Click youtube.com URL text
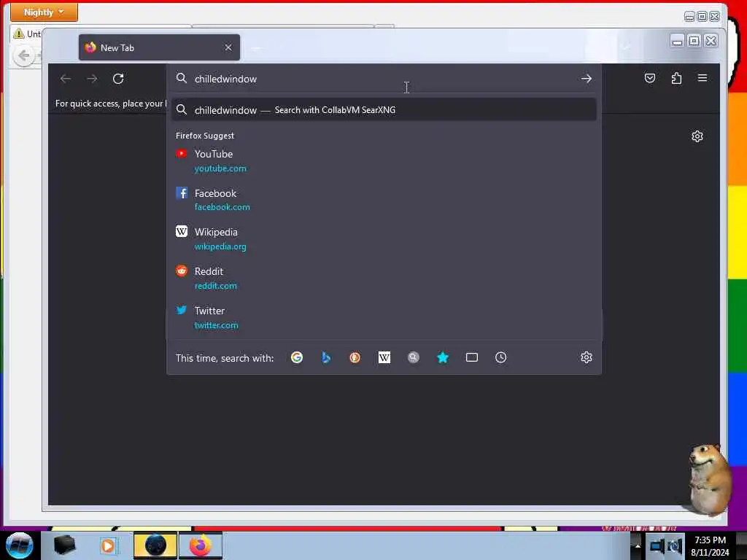 pyautogui.click(x=220, y=168)
